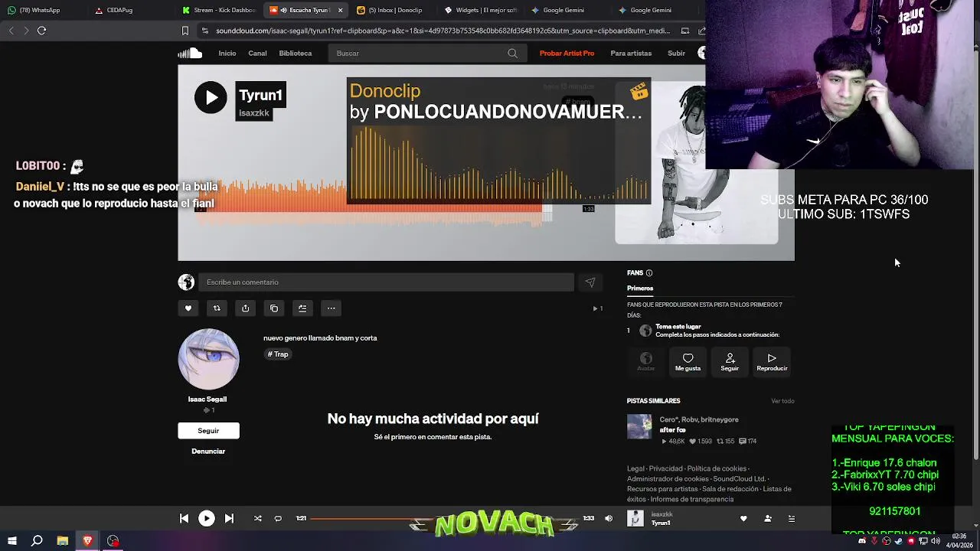Open Inicio in SoundCloud navigation
This screenshot has height=551, width=980.
click(x=227, y=54)
